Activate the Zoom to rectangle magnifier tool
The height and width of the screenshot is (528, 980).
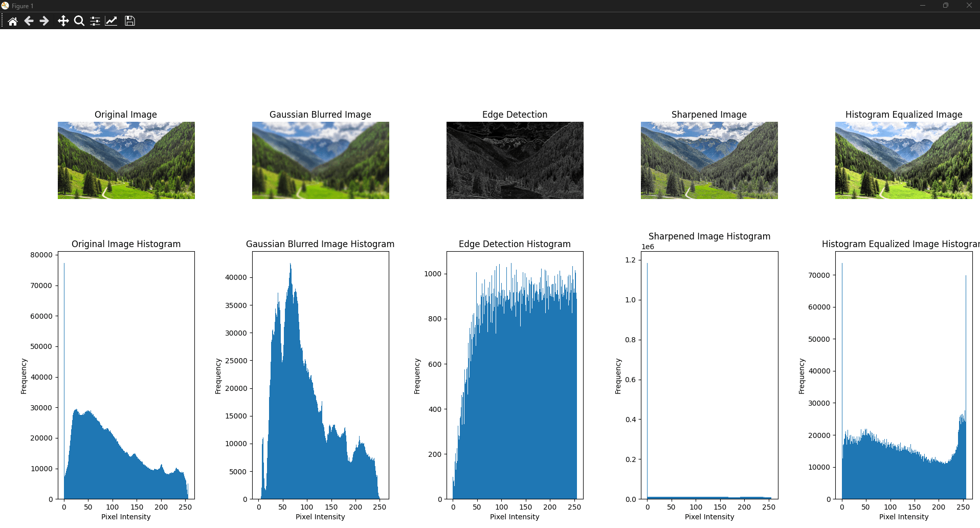tap(79, 21)
